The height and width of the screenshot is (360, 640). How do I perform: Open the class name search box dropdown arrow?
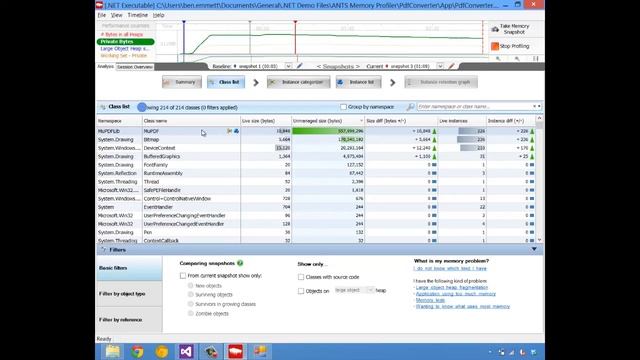pos(539,107)
